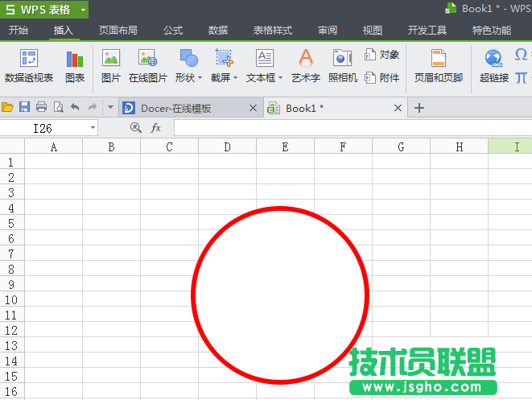
Task: Select column D header
Action: pos(227,146)
